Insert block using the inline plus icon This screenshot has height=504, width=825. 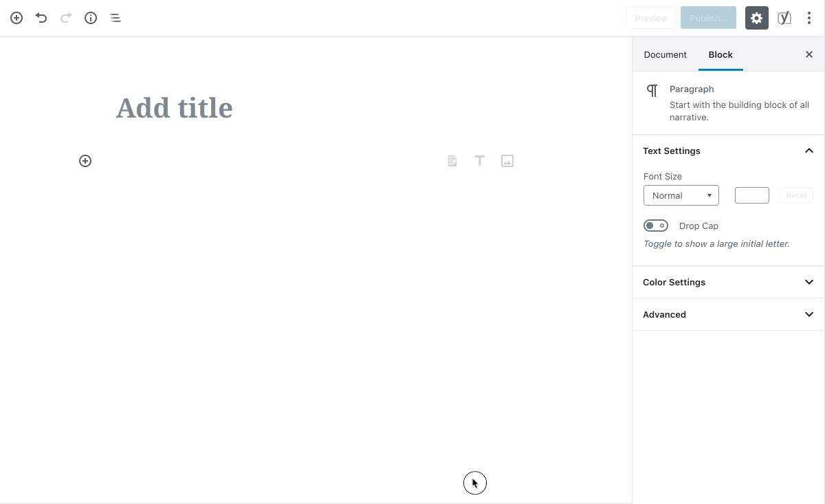click(85, 161)
